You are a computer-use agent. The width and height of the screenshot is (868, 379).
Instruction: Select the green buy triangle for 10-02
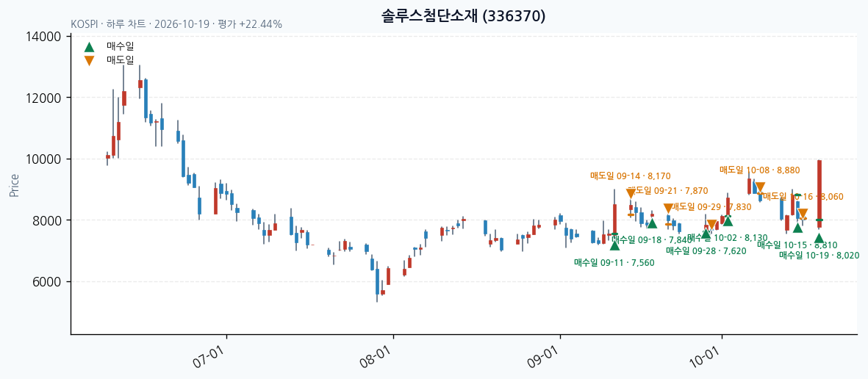pos(728,221)
